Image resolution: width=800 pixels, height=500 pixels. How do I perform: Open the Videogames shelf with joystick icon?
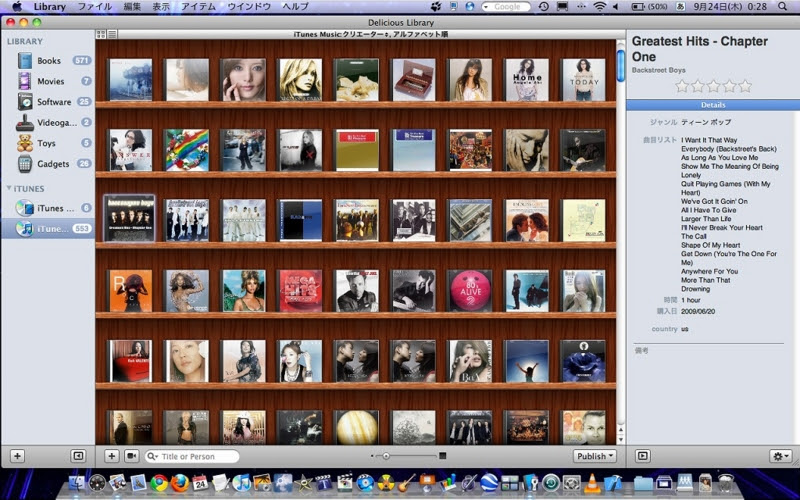pyautogui.click(x=47, y=122)
